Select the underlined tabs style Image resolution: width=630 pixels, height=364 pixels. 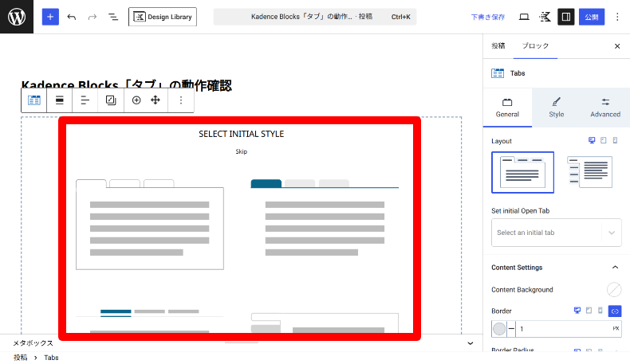(x=150, y=320)
